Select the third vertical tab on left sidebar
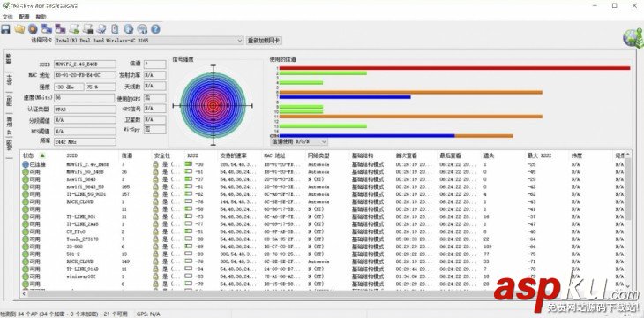The image size is (644, 318). 9,102
